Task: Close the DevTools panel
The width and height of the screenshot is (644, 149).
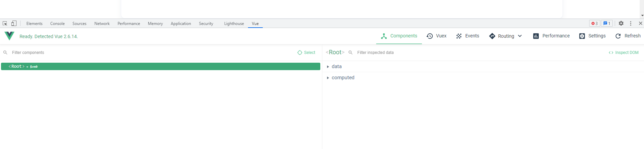Action: 640,23
